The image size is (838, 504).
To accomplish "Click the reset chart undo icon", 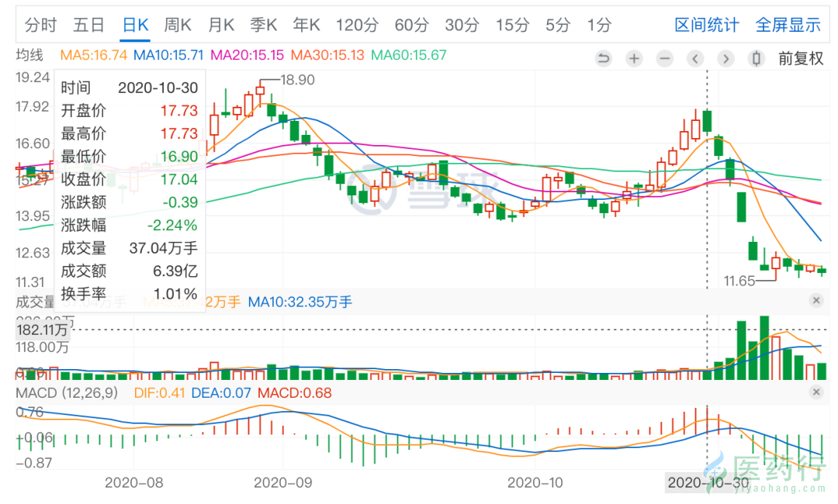I will (x=604, y=58).
